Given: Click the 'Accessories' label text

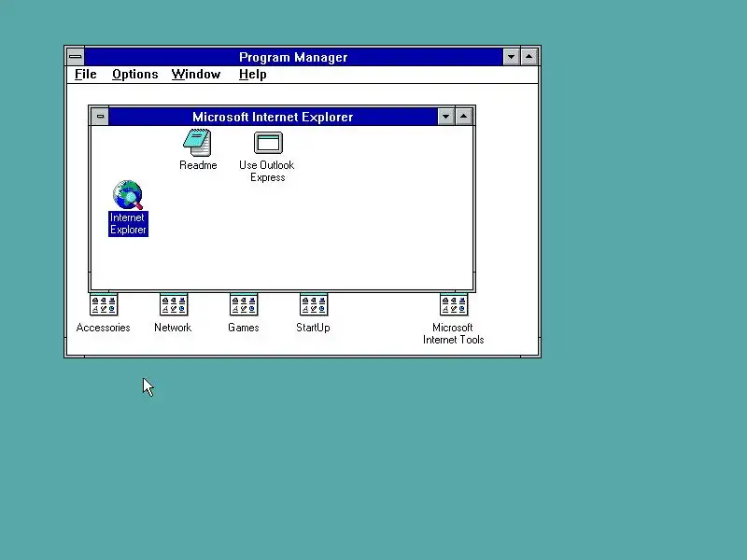Looking at the screenshot, I should click(x=104, y=328).
